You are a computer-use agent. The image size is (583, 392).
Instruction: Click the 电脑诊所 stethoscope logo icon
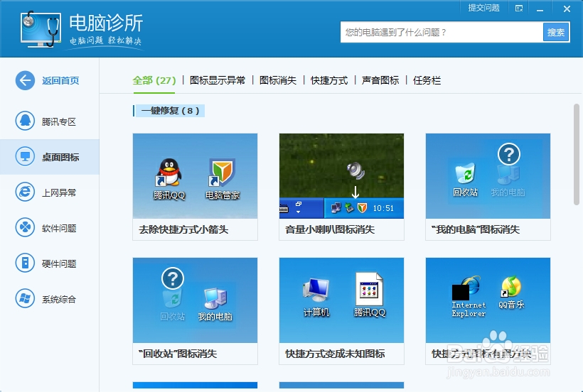[x=40, y=29]
